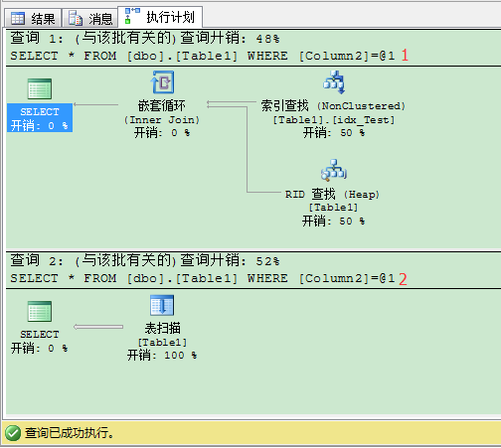The width and height of the screenshot is (501, 448).
Task: Select highlighted SELECT 开销: 0 % label
Action: click(x=40, y=118)
